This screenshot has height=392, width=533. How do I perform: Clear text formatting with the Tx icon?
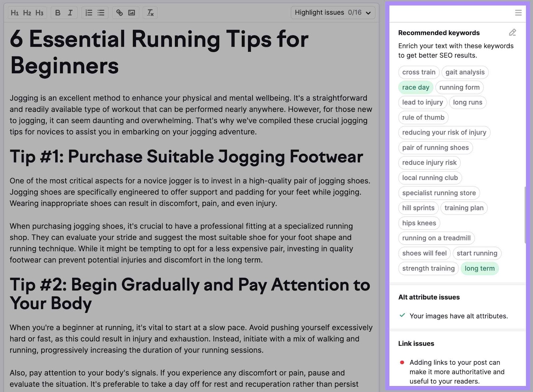tap(150, 12)
